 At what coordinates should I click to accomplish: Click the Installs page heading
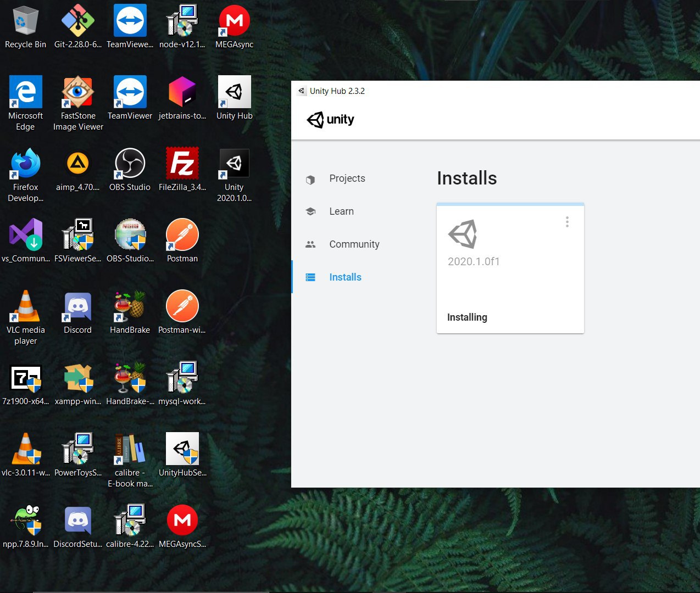(x=467, y=178)
